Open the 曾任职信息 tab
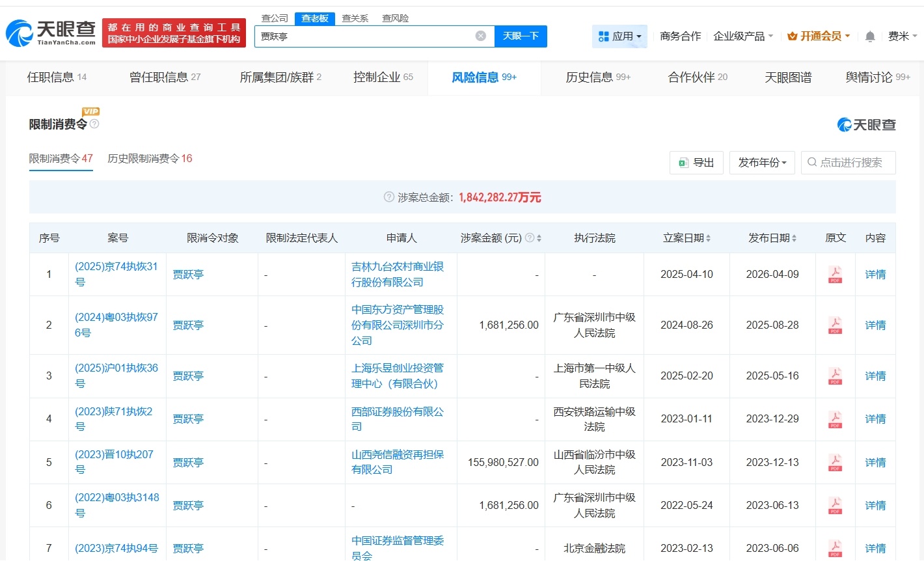 [x=165, y=77]
